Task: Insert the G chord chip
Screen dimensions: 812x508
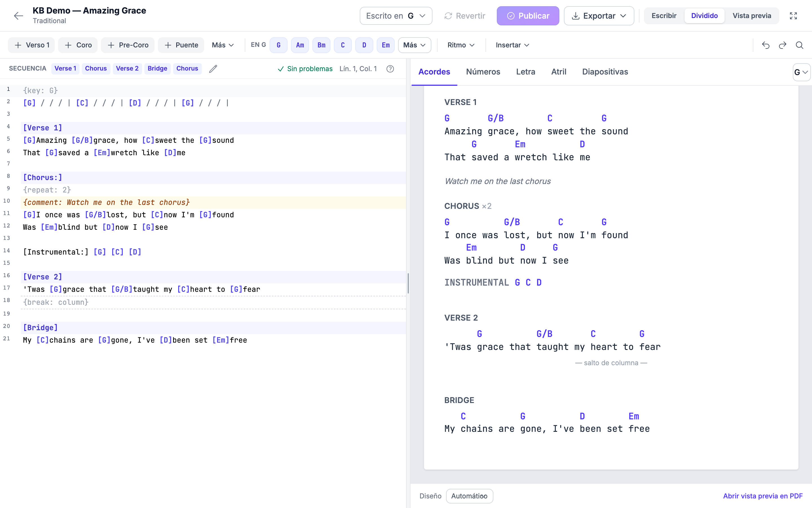Action: (279, 45)
